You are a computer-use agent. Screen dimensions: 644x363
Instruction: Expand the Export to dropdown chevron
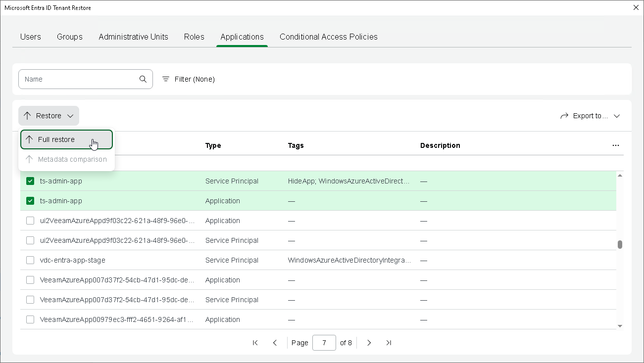point(617,116)
